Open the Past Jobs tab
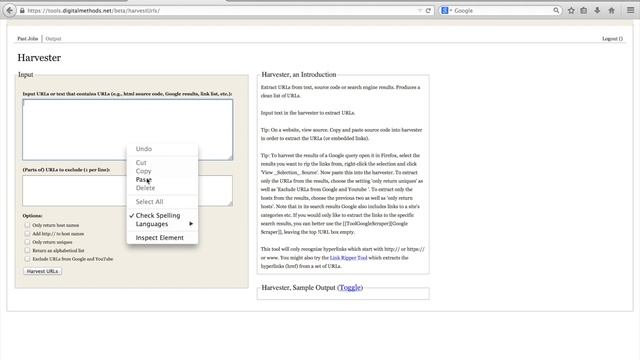This screenshot has width=640, height=360. tap(27, 39)
